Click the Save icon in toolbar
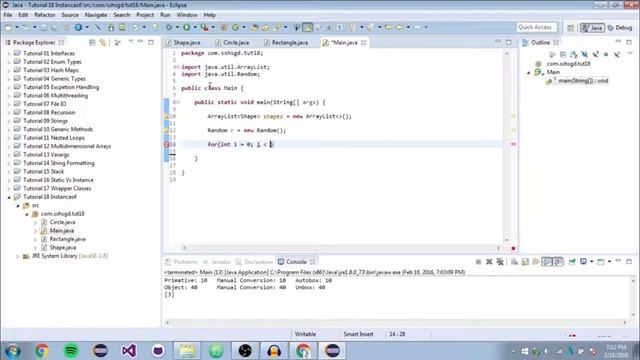 [44, 27]
